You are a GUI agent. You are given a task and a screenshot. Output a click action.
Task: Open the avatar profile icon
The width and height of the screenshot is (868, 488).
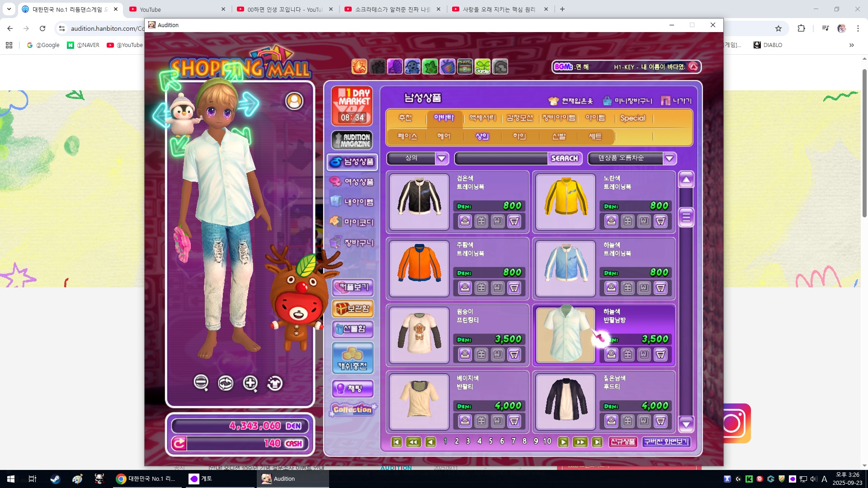pos(294,101)
